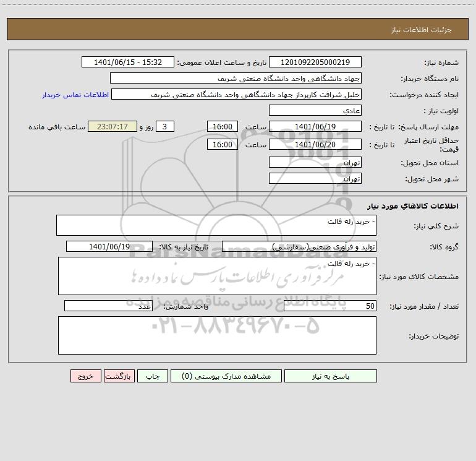Click the واحد شمارش field showing عدد

[x=108, y=306]
